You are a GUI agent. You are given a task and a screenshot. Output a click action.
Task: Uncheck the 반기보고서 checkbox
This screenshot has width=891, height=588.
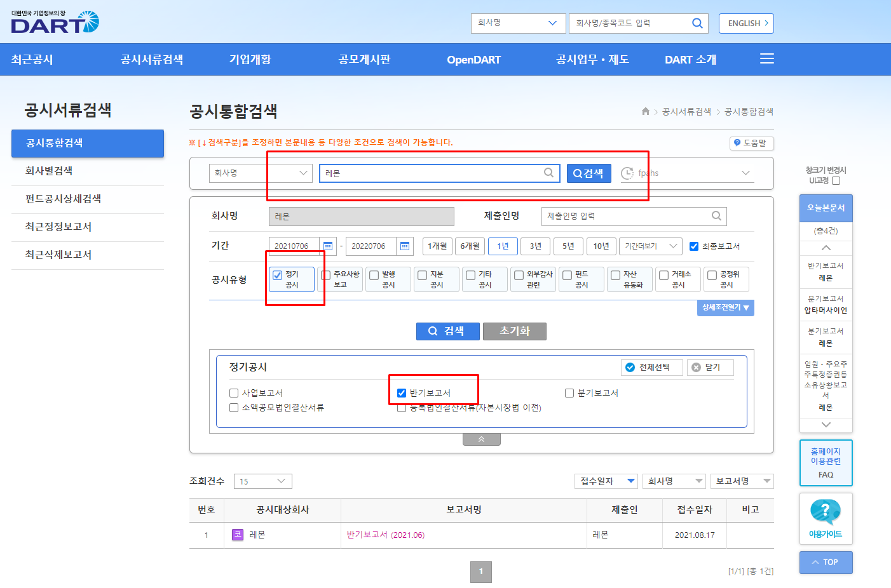(x=402, y=393)
